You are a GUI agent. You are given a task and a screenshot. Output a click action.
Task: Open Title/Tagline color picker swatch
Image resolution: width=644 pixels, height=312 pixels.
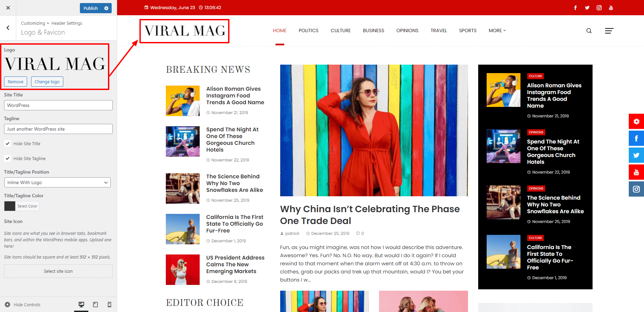click(10, 206)
